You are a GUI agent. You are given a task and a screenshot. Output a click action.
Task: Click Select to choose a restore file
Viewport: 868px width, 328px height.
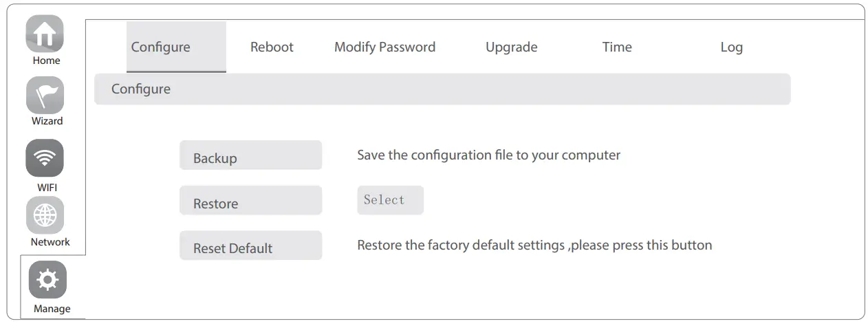[390, 200]
